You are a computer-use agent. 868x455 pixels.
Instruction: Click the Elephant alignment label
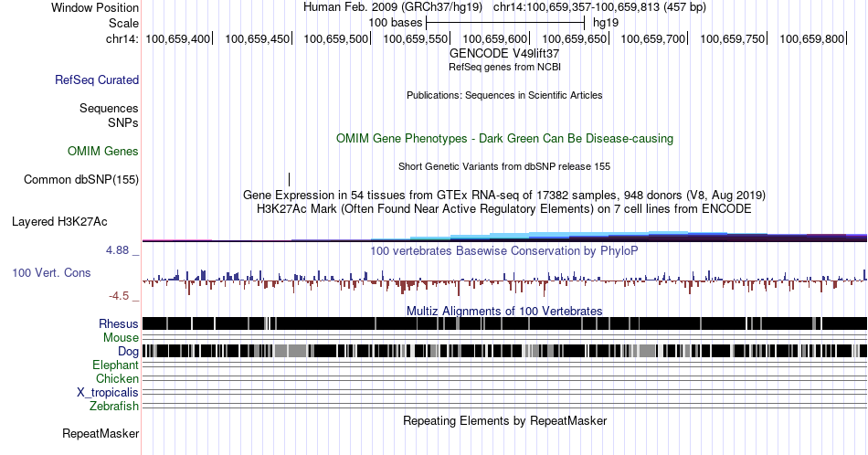click(x=116, y=365)
